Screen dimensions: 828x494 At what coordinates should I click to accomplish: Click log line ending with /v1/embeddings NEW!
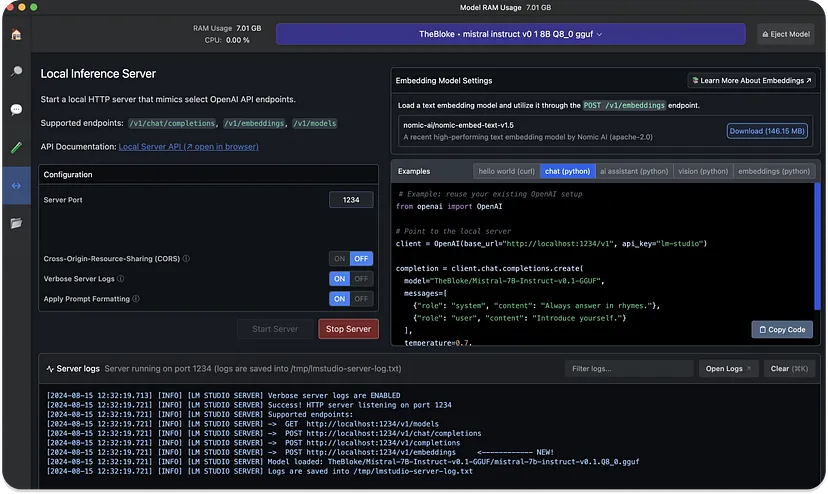[300, 453]
